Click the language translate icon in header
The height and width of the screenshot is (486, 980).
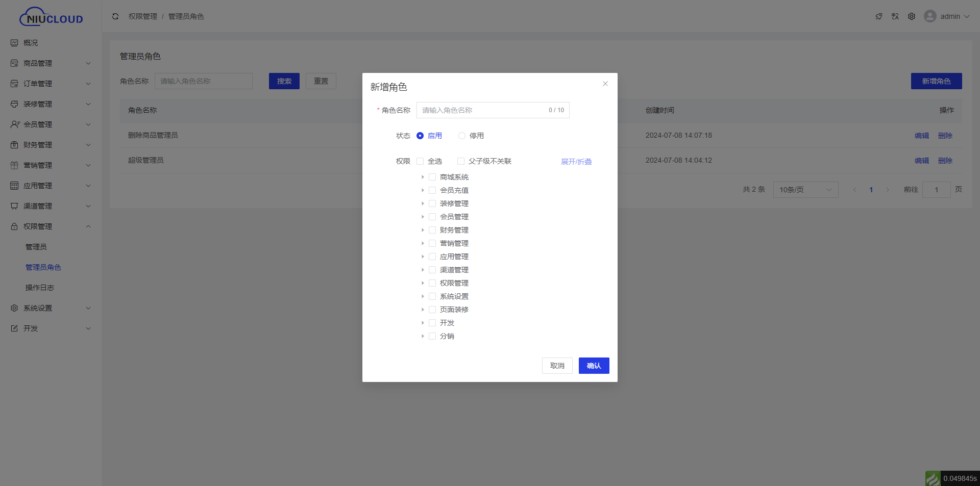(895, 16)
